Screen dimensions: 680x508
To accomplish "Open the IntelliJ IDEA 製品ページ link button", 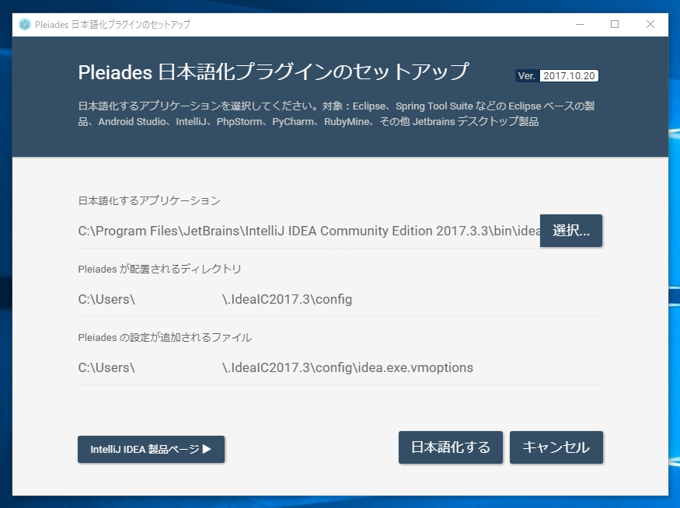I will tap(151, 449).
